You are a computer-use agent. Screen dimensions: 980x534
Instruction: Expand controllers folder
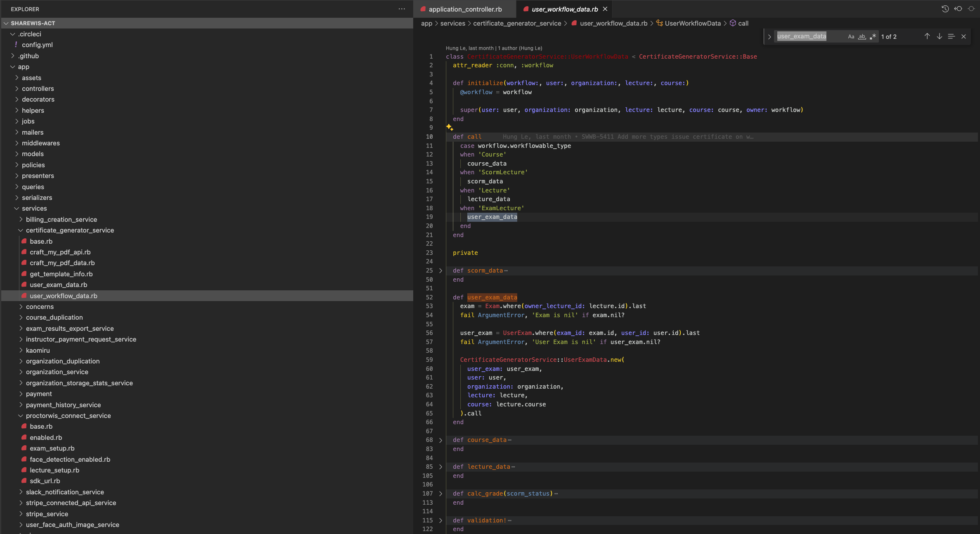pyautogui.click(x=207, y=88)
